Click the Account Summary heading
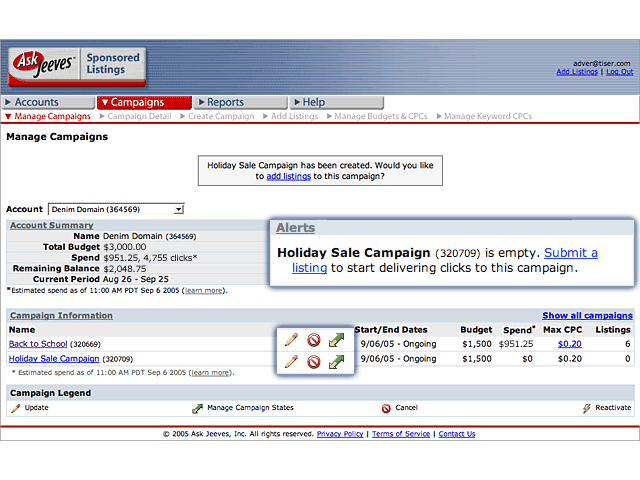 (x=52, y=225)
